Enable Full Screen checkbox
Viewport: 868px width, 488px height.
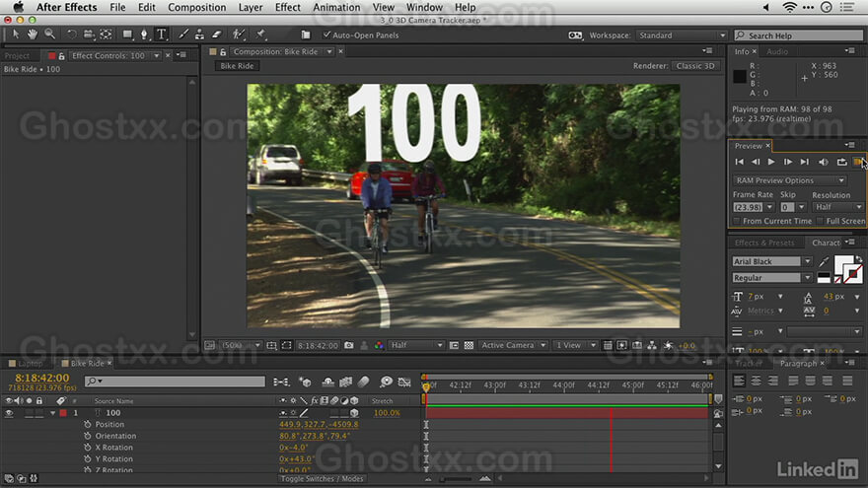point(820,221)
